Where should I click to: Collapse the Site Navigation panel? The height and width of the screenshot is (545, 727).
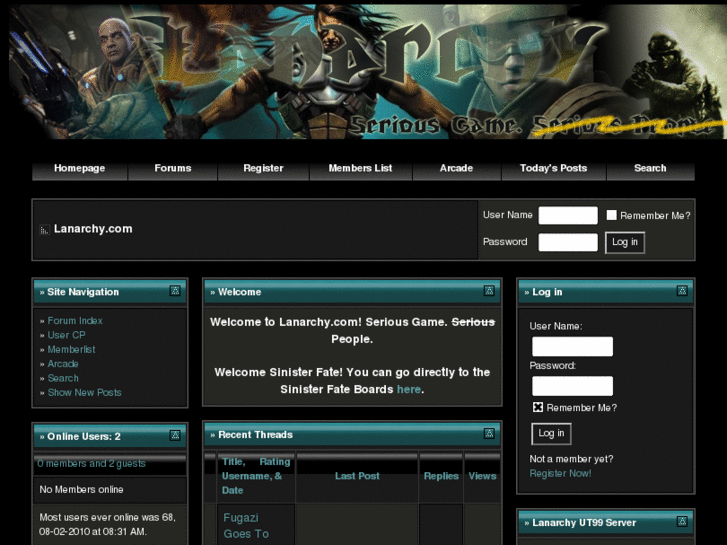click(175, 291)
